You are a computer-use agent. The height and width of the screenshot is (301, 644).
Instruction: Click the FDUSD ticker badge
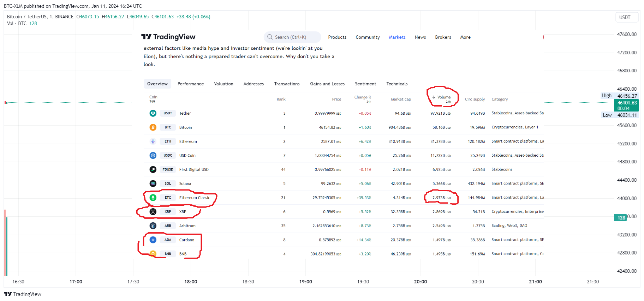point(168,169)
